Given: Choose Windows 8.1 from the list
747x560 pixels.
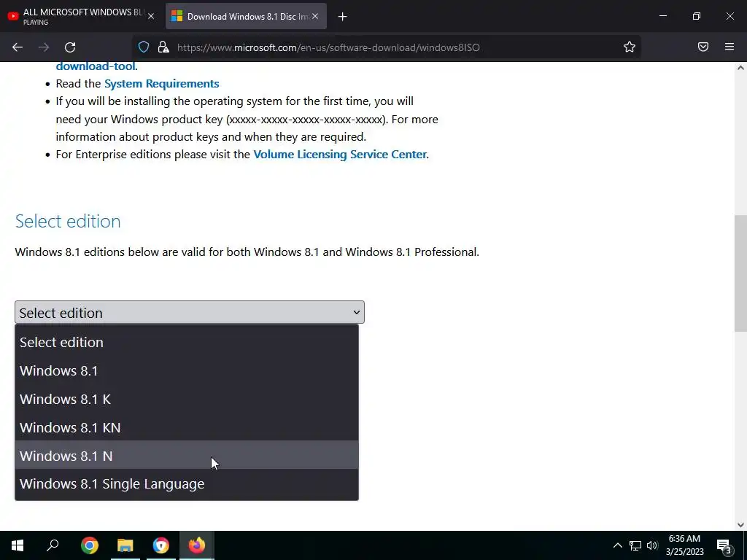Looking at the screenshot, I should 187,370.
